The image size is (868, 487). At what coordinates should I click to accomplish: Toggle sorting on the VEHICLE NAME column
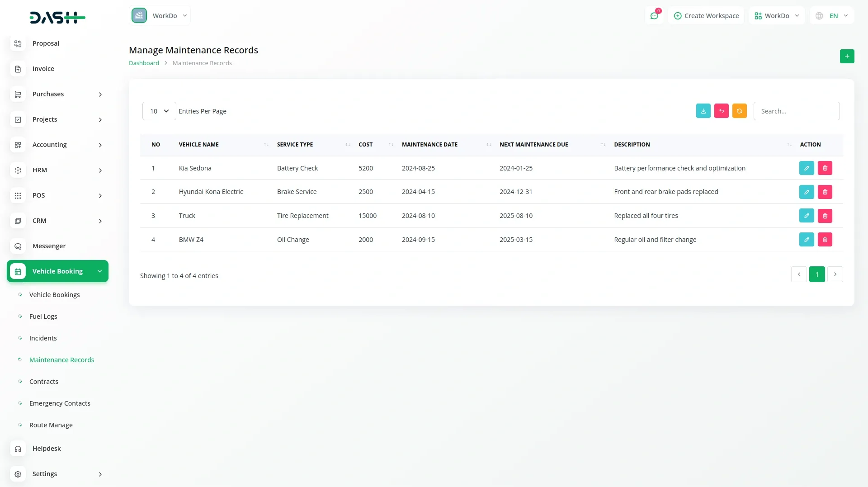pos(266,145)
